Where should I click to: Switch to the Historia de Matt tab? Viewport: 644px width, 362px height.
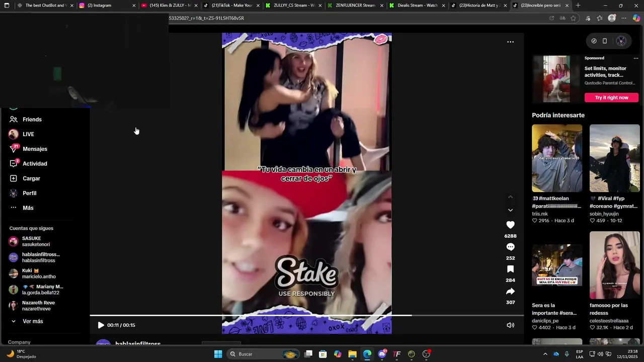[x=478, y=6]
